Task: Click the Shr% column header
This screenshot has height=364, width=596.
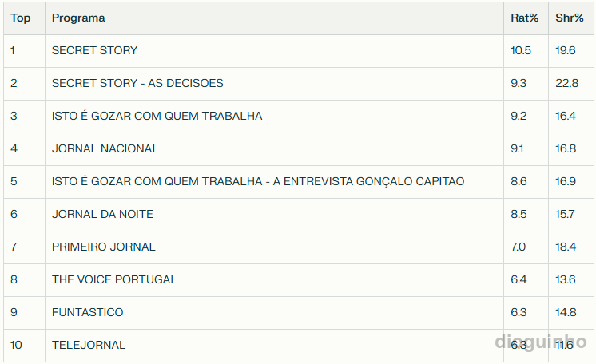Action: (569, 18)
